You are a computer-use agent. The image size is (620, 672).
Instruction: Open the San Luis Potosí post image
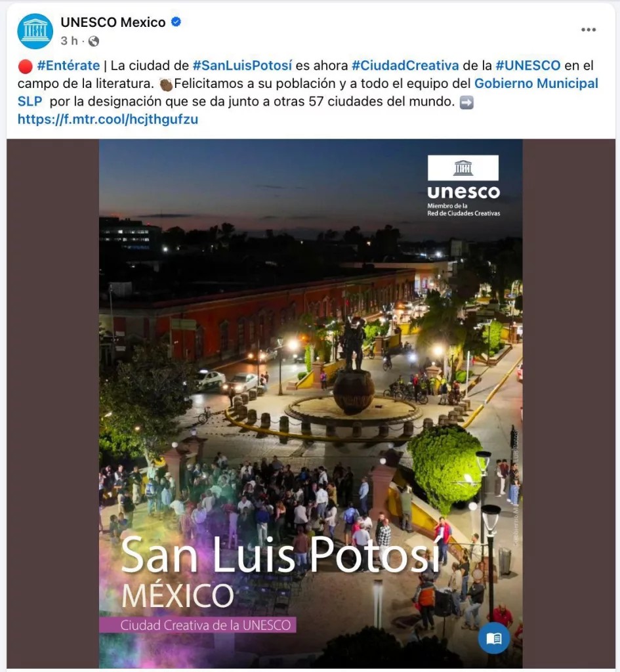tap(310, 404)
